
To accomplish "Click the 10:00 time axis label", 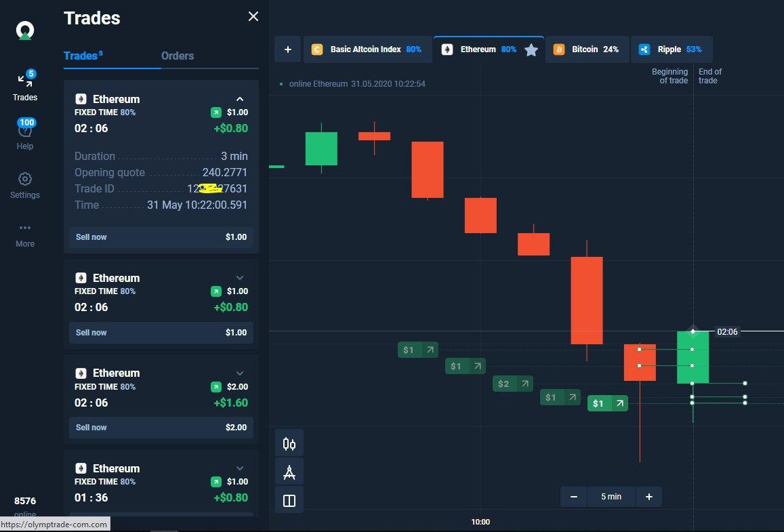I will (x=480, y=522).
